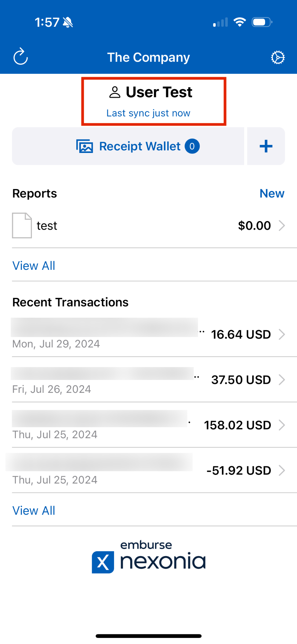Tap the Emburse Nexonia X logo
Screen dimensions: 297x644
tap(103, 562)
